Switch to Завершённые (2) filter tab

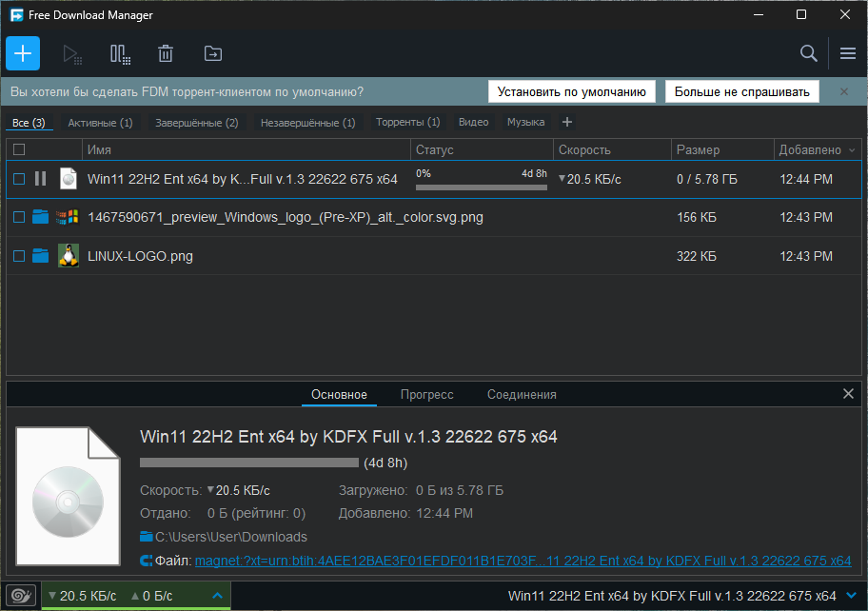(x=196, y=123)
